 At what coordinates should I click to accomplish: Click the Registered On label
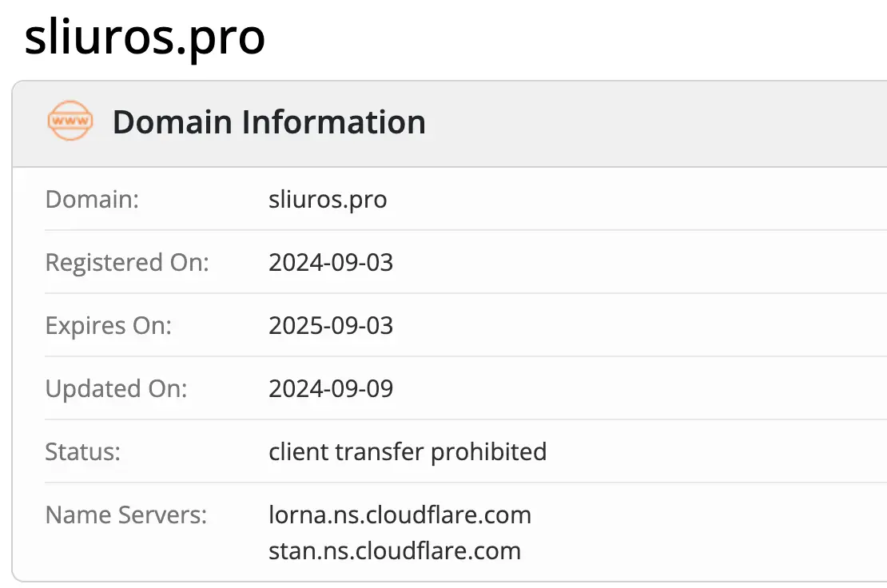click(x=127, y=262)
